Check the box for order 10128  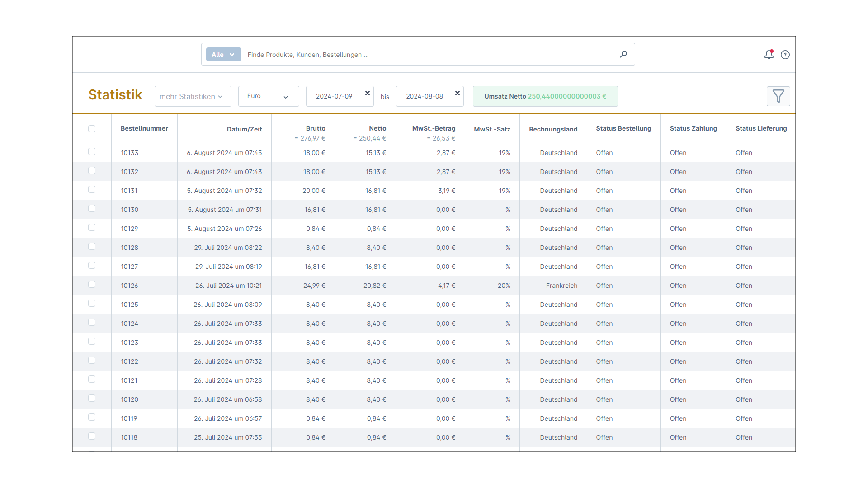[92, 246]
